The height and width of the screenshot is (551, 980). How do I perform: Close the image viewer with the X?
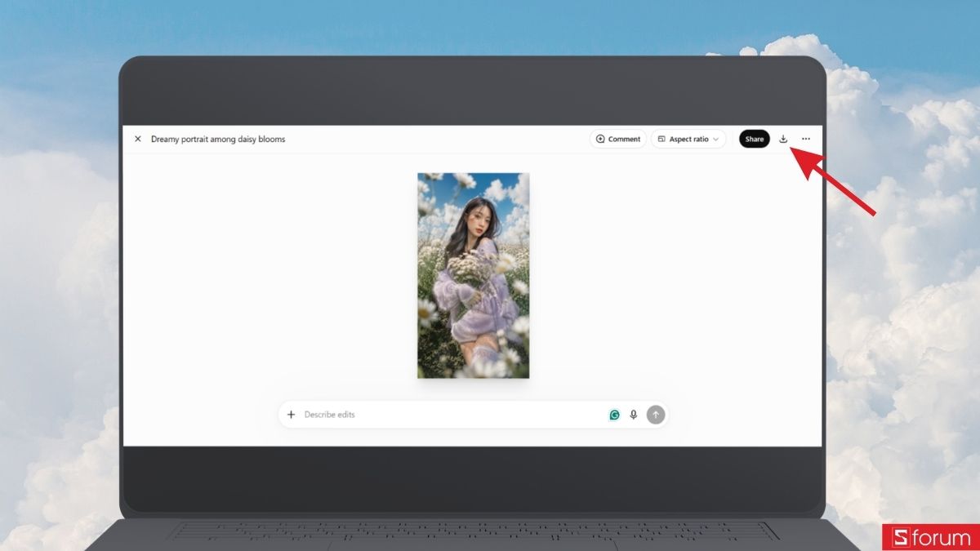(137, 139)
